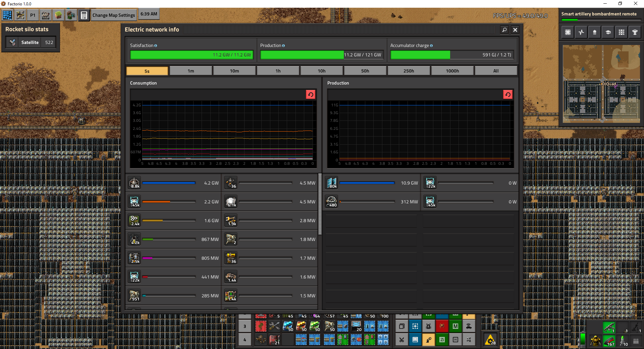Open the logistic networks icon
The image size is (644, 349).
point(595,32)
